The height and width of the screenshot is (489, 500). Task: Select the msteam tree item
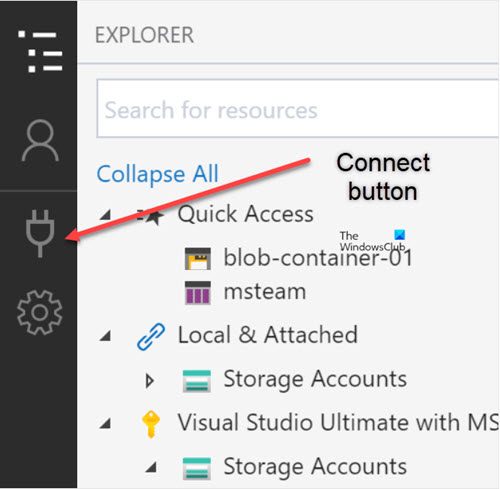[x=265, y=292]
